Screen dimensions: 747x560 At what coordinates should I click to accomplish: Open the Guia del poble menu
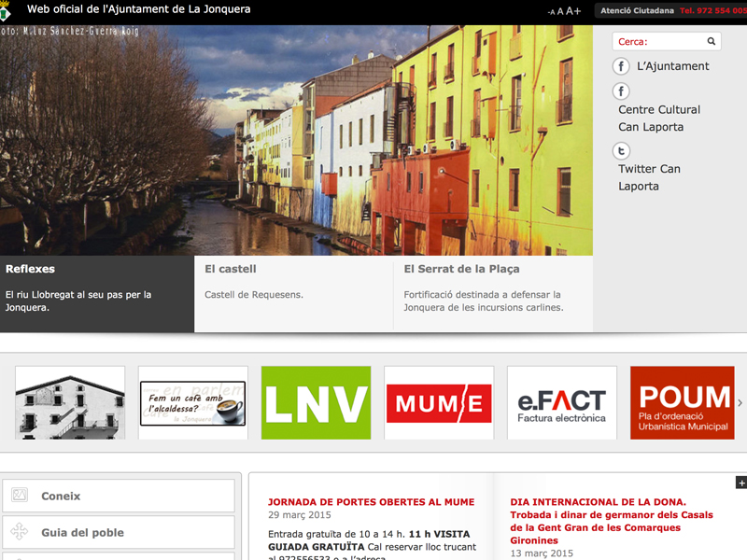click(118, 533)
